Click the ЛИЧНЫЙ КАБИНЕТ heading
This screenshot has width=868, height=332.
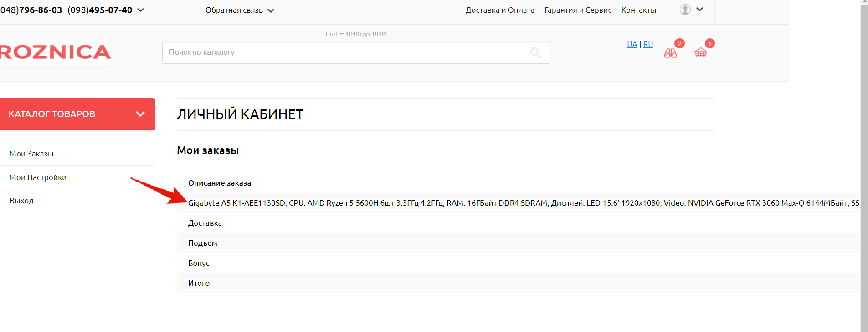pos(240,114)
